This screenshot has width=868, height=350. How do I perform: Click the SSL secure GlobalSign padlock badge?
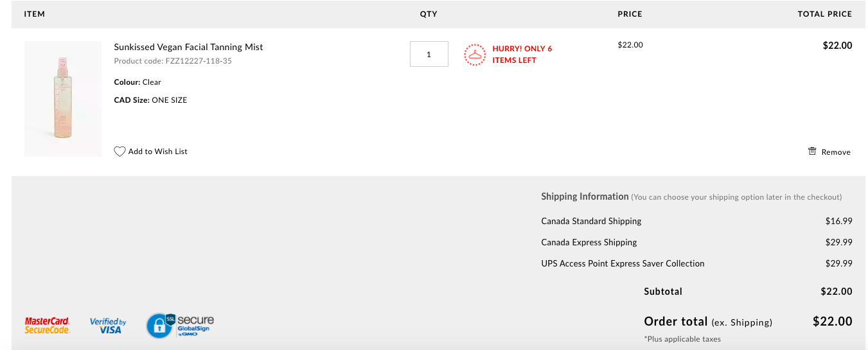tap(180, 326)
